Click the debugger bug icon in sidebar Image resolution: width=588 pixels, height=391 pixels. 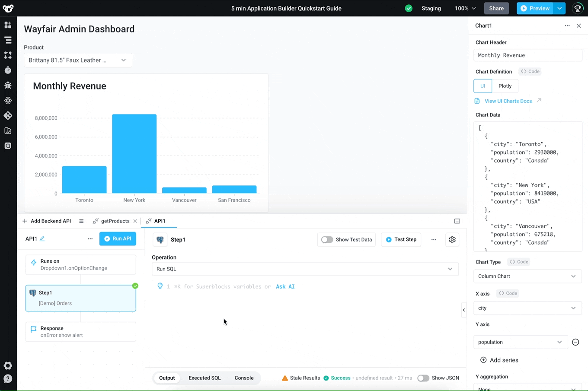[x=8, y=85]
